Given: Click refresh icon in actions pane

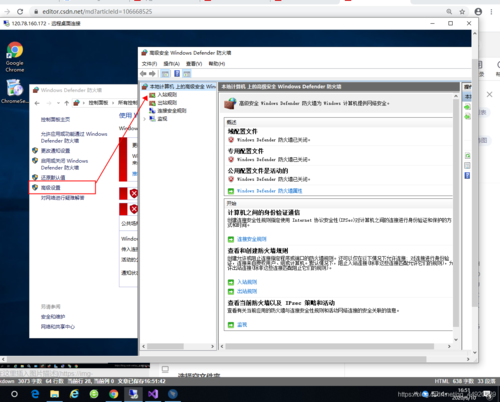Looking at the screenshot, I should click(467, 156).
